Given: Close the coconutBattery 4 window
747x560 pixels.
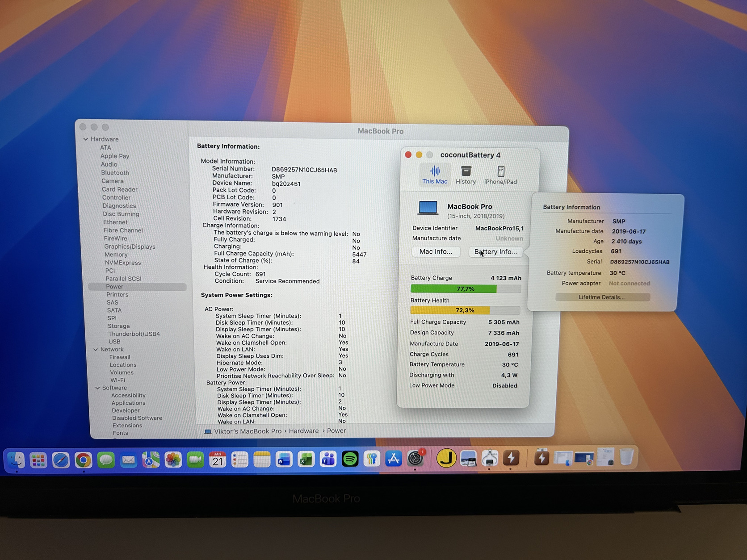Looking at the screenshot, I should click(x=408, y=155).
